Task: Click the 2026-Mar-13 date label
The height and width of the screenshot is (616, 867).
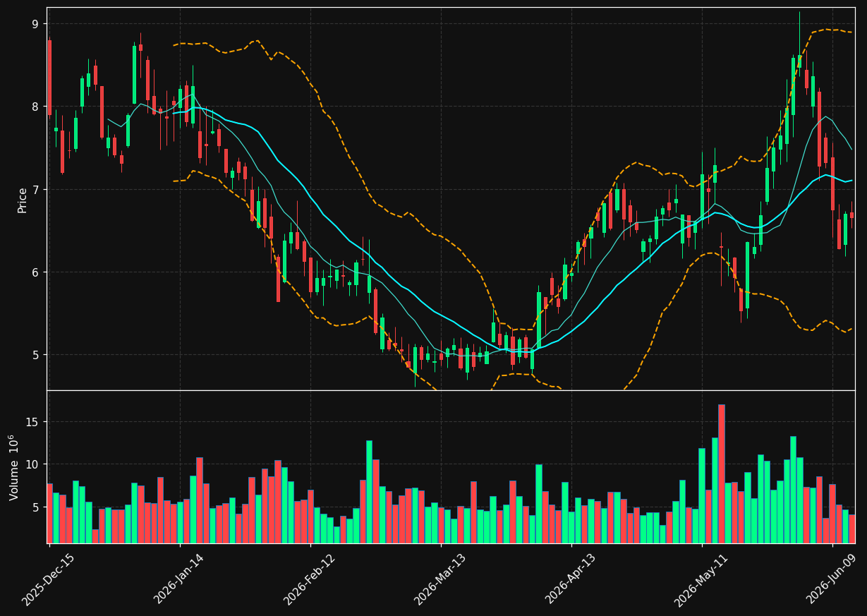Action: point(440,580)
